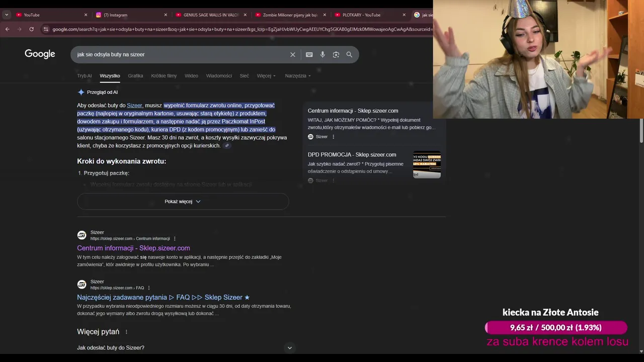Screen dimensions: 644x362
Task: View site information icon in address bar
Action: [x=46, y=29]
